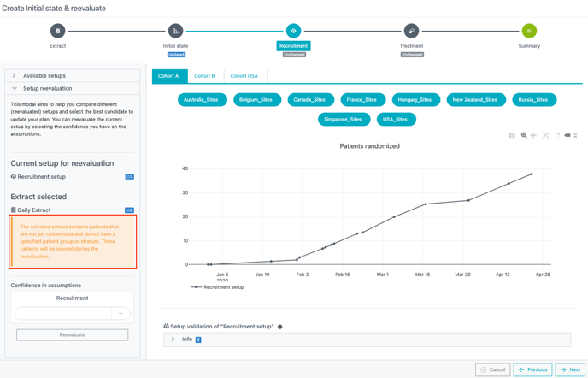Switch to the Cohort B tab
Viewport: 588px width, 378px height.
tap(204, 75)
